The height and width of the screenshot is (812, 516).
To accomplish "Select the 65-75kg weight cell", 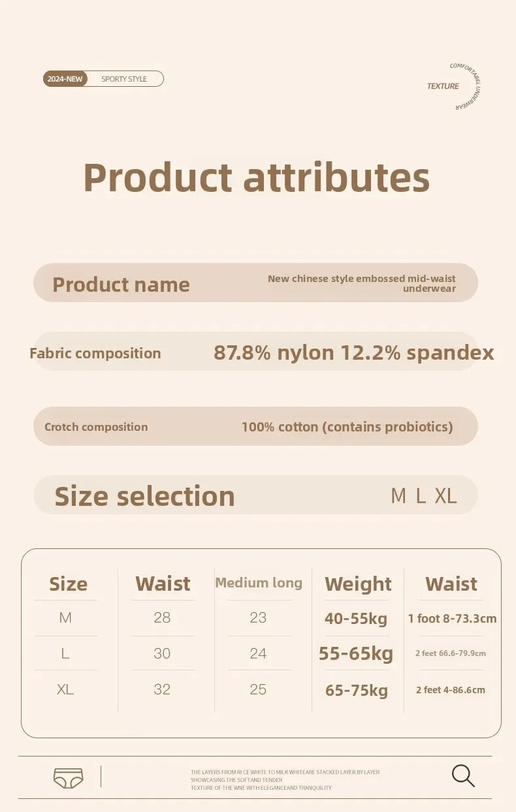I will (x=357, y=690).
